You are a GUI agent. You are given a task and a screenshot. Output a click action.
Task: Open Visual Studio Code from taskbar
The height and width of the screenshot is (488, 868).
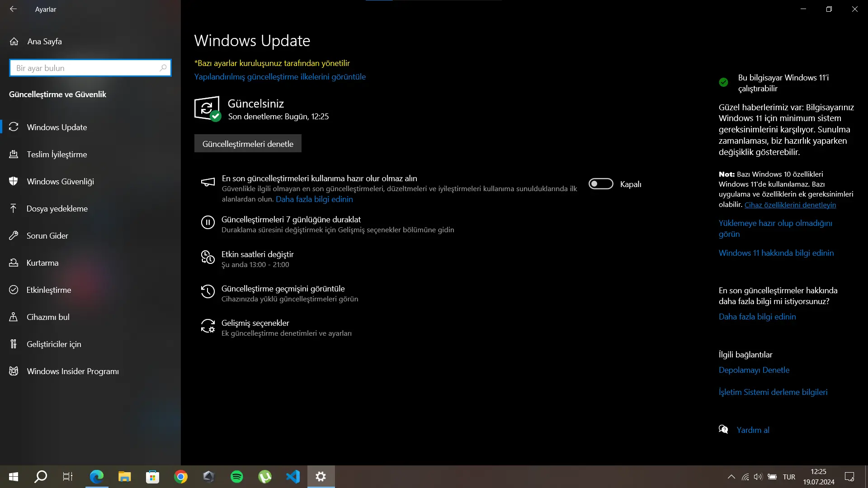tap(293, 477)
